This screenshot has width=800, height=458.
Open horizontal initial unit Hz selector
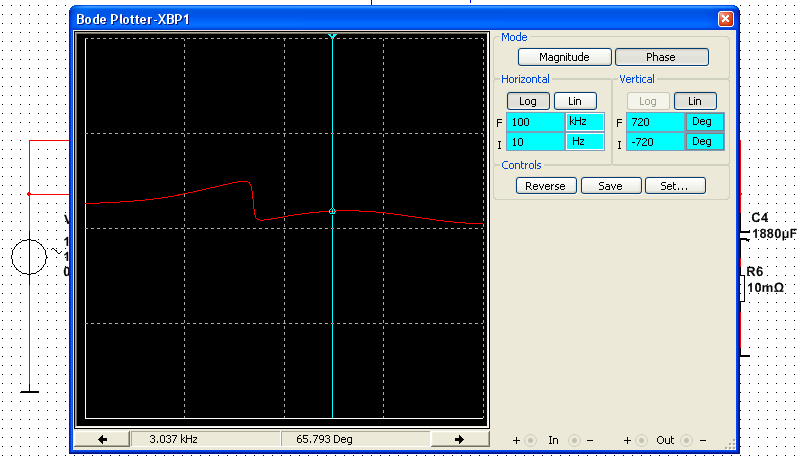tap(584, 142)
